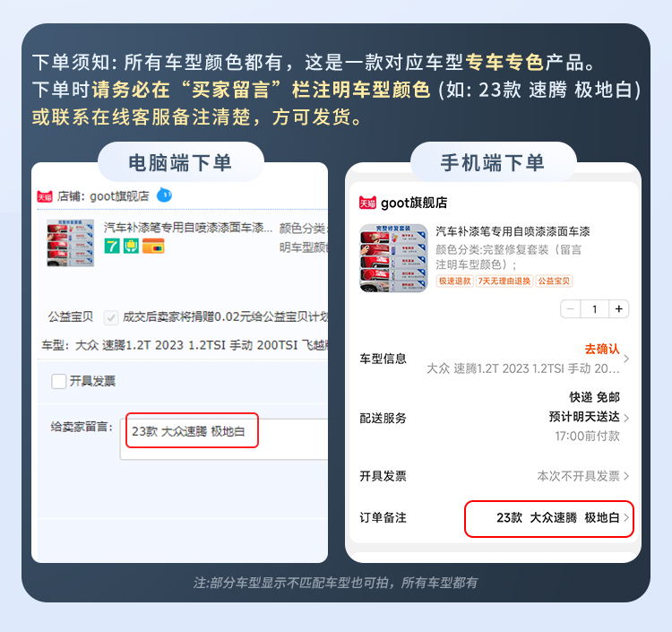This screenshot has height=632, width=672.
Task: Open the blue Wangwang chat icon
Action: click(164, 195)
